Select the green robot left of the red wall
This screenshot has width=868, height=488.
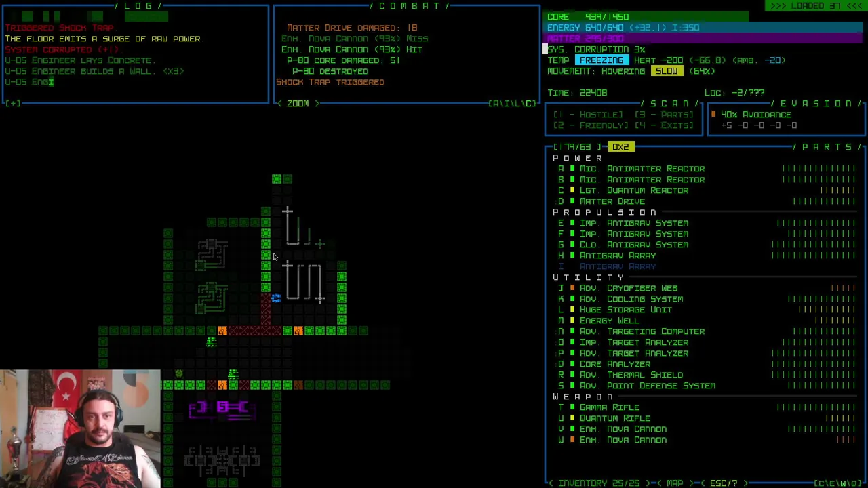(211, 342)
